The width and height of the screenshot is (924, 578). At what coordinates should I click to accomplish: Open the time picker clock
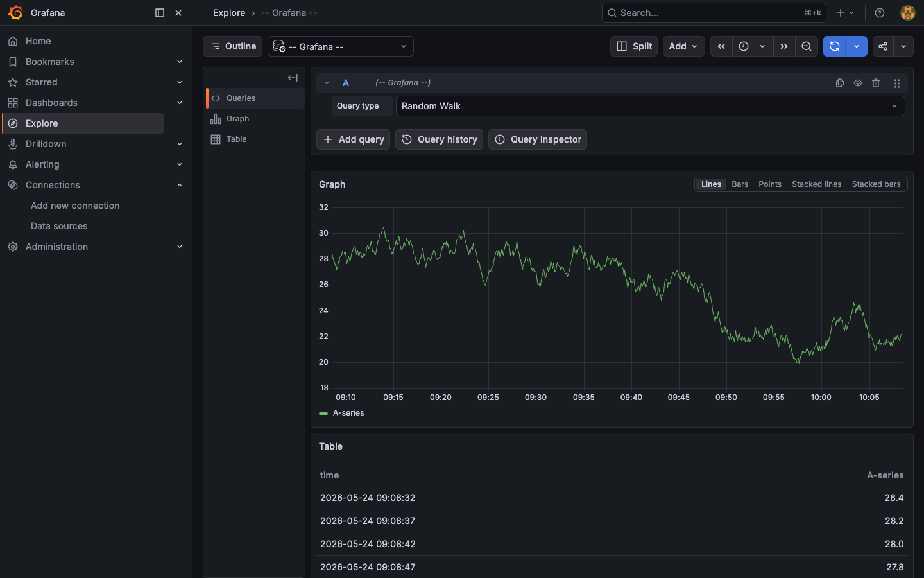(744, 46)
